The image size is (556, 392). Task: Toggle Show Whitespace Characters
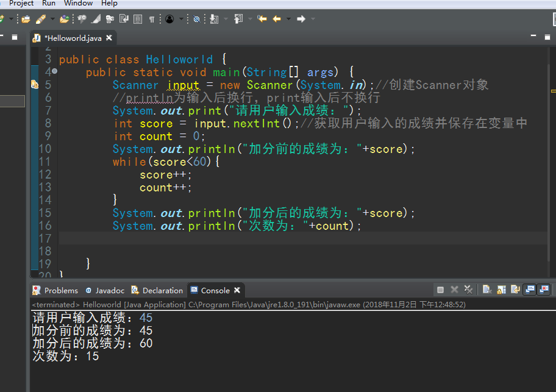(151, 19)
